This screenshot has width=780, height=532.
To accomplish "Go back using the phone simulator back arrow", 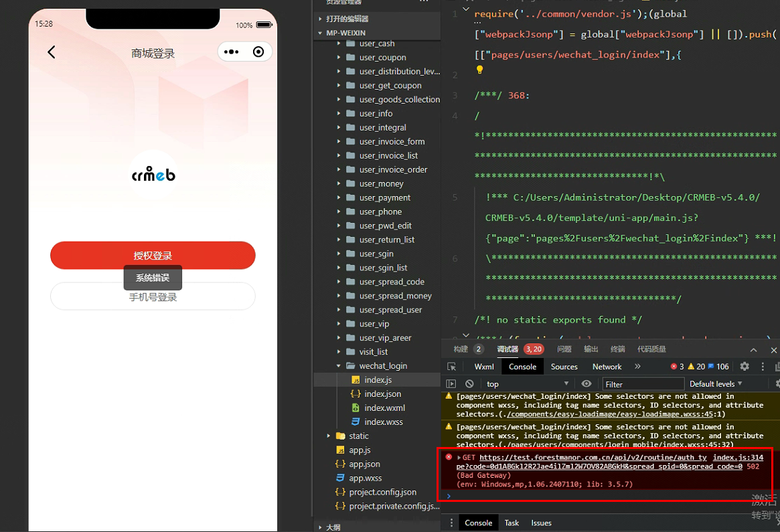I will 52,52.
